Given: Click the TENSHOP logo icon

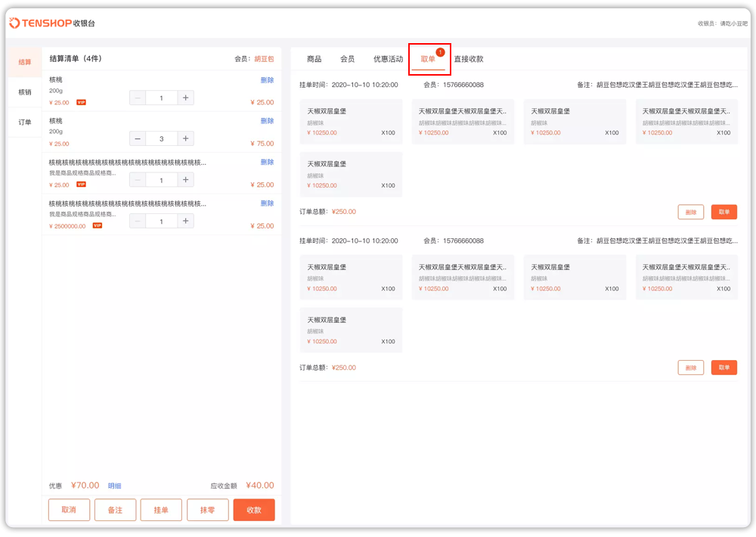Looking at the screenshot, I should click(x=15, y=23).
